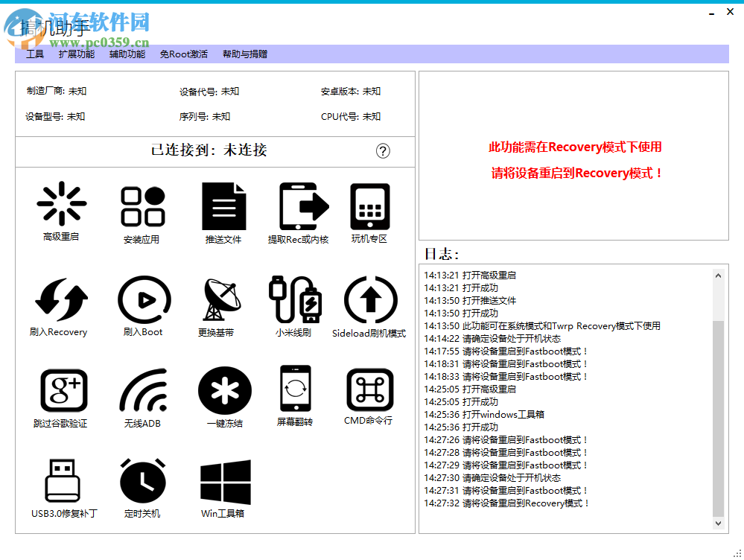This screenshot has height=560, width=744.
Task: Open the 玩机专区 section
Action: (369, 213)
